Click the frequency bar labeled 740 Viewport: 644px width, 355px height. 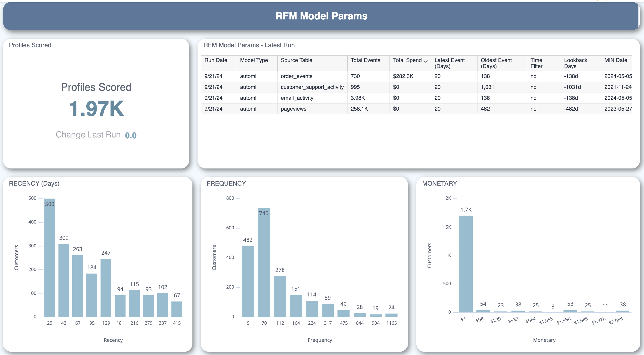(x=264, y=262)
